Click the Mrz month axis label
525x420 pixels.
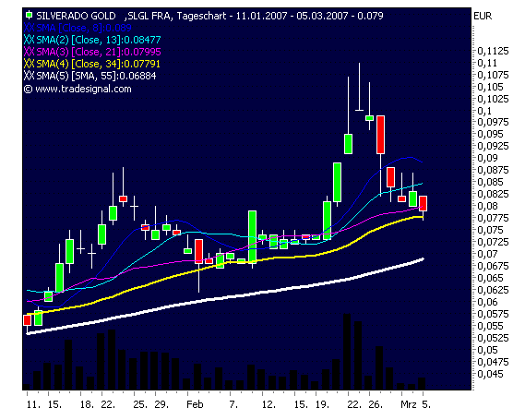pos(409,404)
